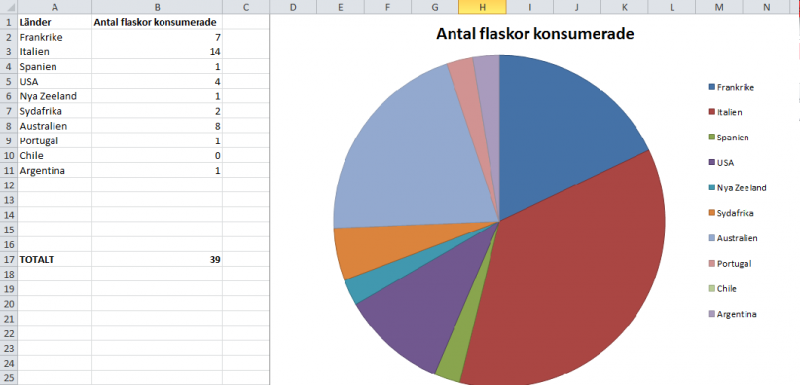
Task: Select column H header
Action: (x=482, y=7)
